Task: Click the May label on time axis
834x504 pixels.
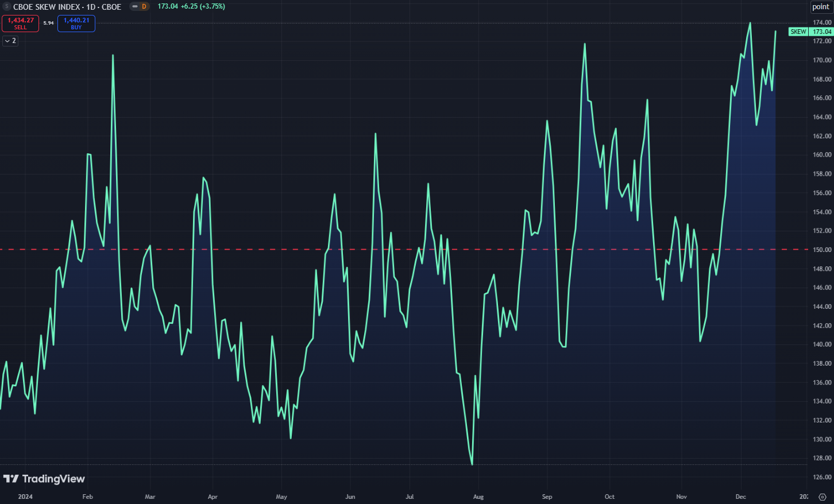Action: pyautogui.click(x=281, y=497)
